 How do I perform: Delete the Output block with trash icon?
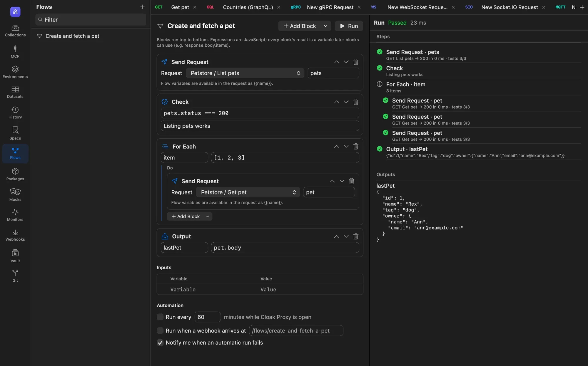pyautogui.click(x=356, y=236)
